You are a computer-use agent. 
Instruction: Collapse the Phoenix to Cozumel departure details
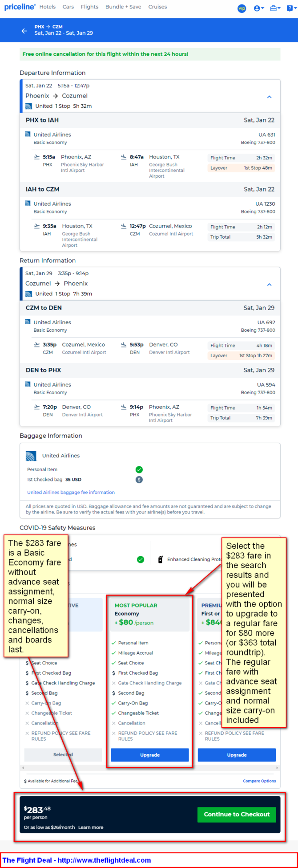pyautogui.click(x=269, y=97)
